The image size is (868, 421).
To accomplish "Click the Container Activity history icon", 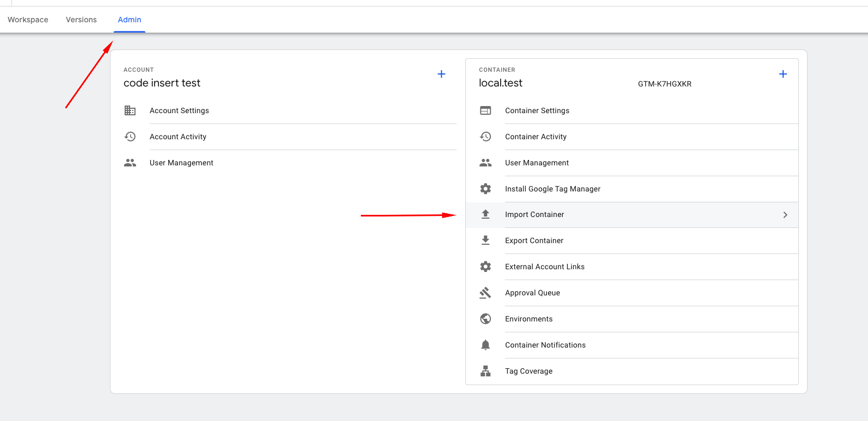I will [485, 137].
